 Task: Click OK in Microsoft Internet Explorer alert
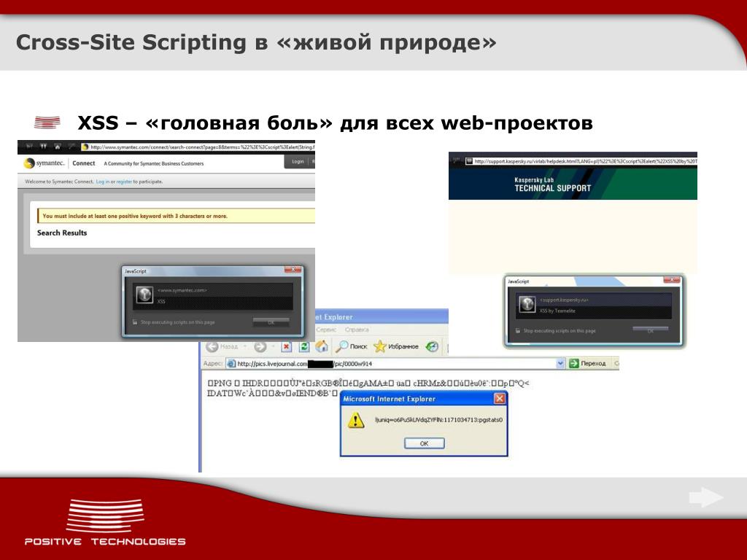424,443
